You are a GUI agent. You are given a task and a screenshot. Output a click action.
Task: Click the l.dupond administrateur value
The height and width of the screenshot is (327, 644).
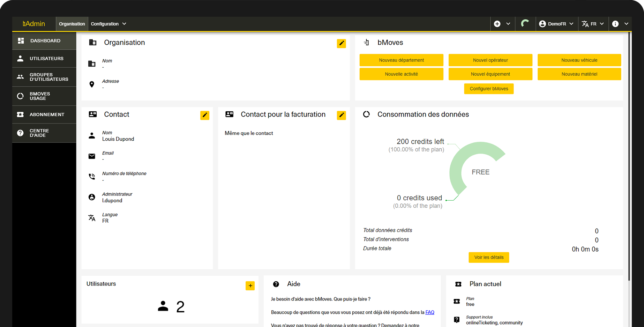pyautogui.click(x=112, y=200)
